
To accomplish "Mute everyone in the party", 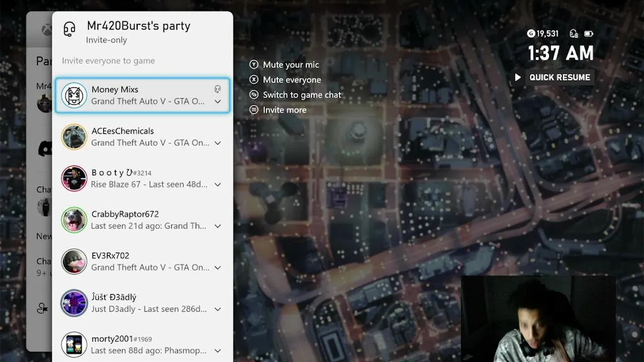I will point(292,79).
